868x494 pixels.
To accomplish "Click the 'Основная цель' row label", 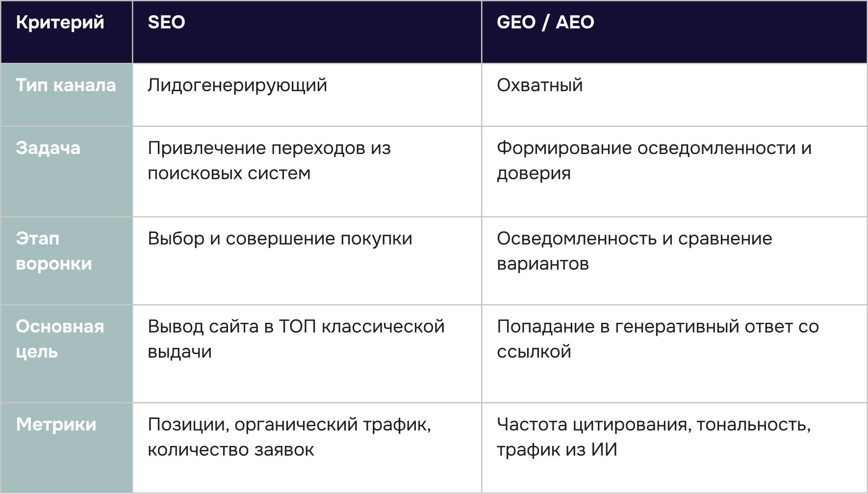I will coord(66,354).
